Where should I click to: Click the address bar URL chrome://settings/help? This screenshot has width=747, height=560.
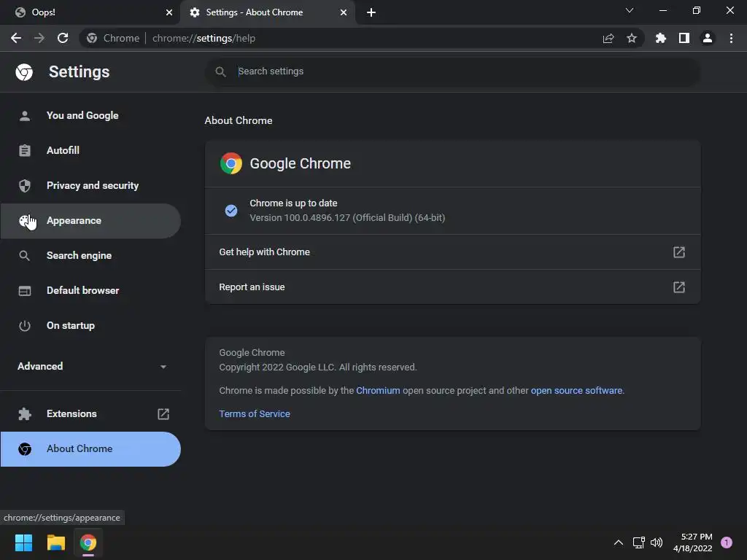point(204,38)
